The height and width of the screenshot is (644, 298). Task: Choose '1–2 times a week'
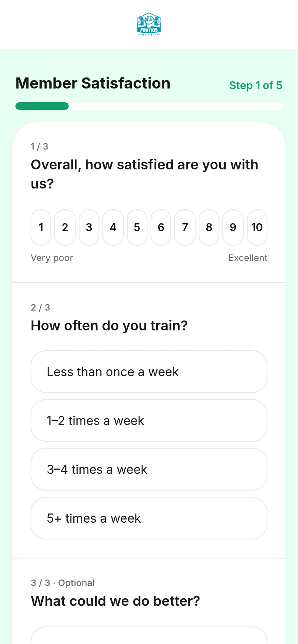[x=149, y=420]
